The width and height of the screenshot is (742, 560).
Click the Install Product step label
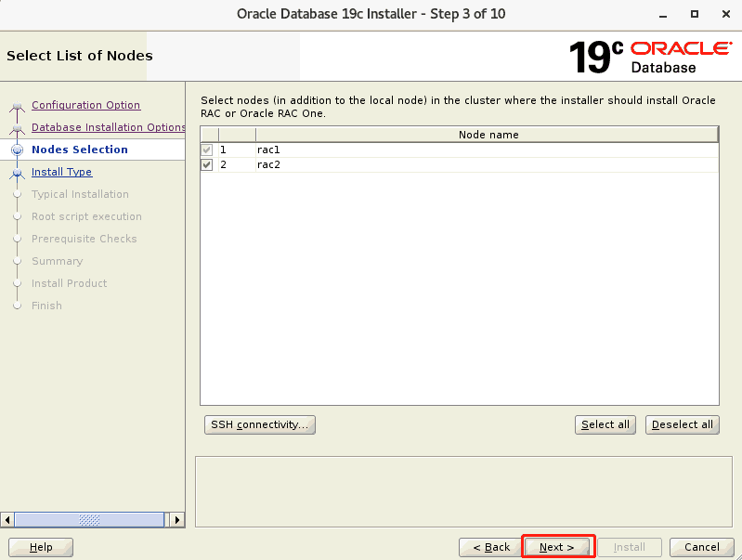coord(69,283)
